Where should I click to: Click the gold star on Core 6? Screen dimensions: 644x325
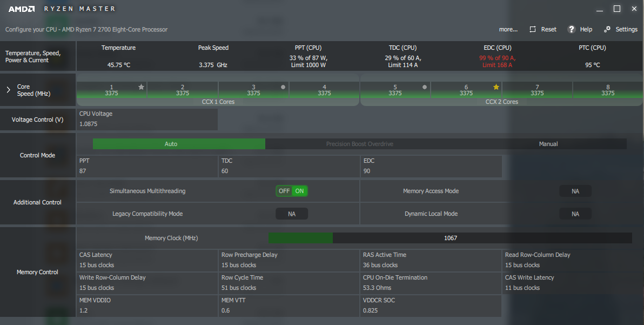tap(496, 87)
